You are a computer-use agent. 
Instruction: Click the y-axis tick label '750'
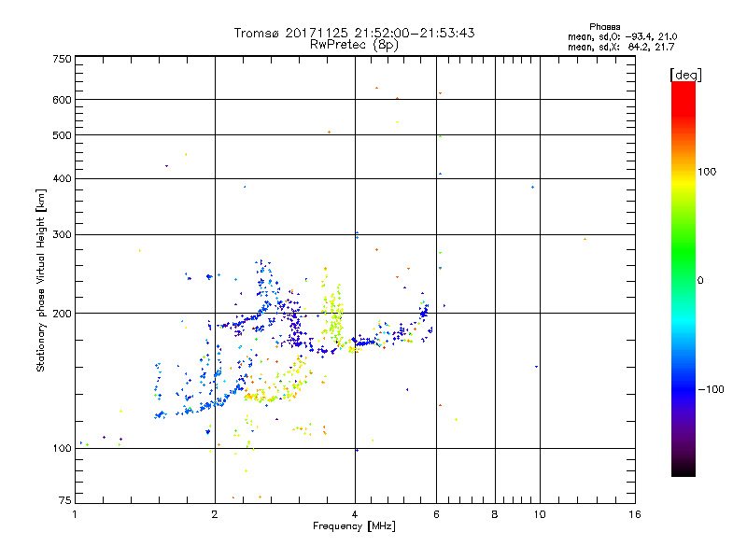(x=63, y=59)
